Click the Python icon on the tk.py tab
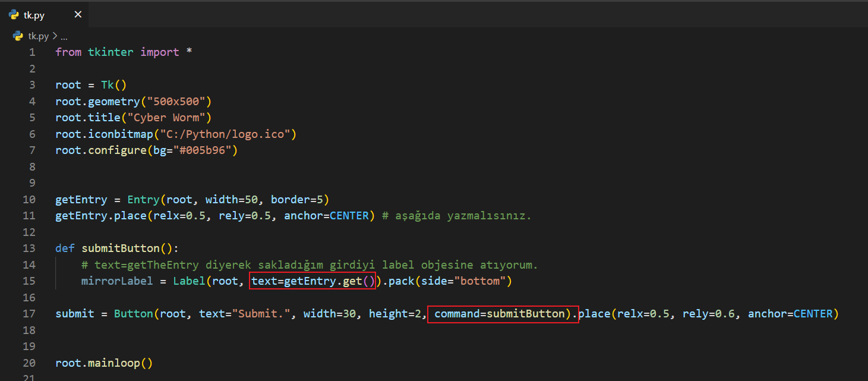The height and width of the screenshot is (381, 868). 14,15
